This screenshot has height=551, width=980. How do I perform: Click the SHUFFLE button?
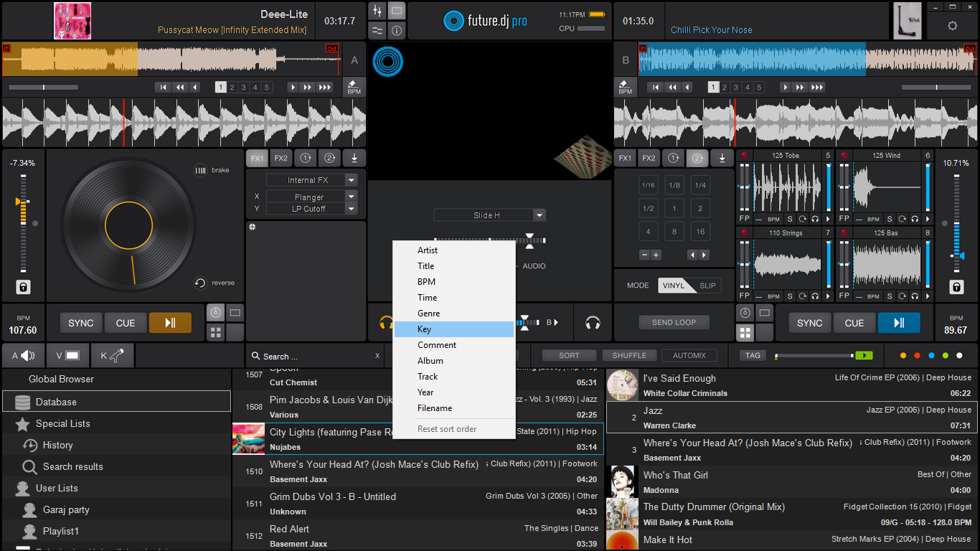click(x=629, y=355)
